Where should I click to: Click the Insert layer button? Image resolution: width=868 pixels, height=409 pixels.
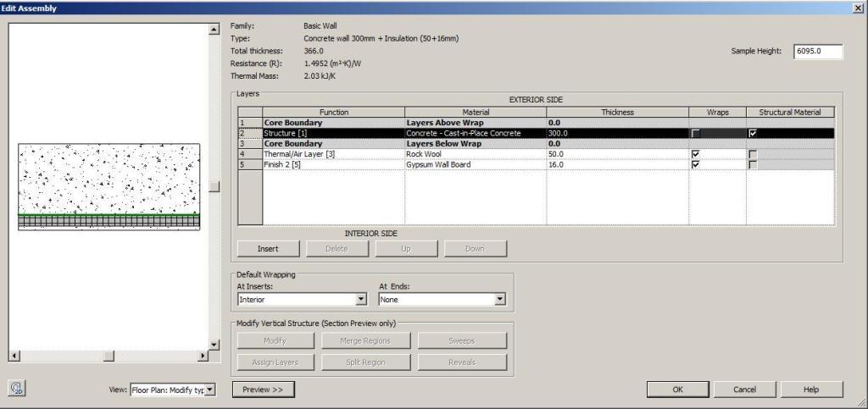tap(268, 249)
